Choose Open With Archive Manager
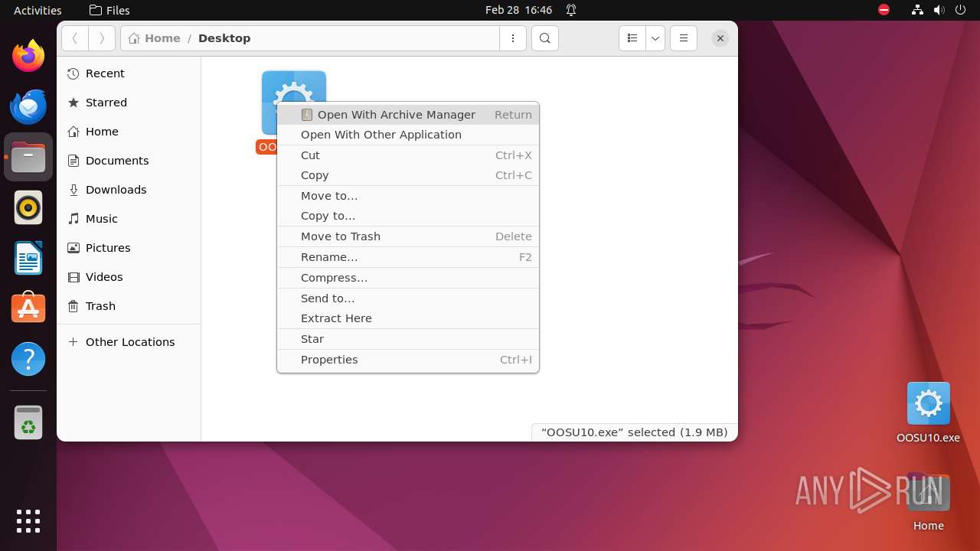The image size is (980, 551). coord(408,115)
